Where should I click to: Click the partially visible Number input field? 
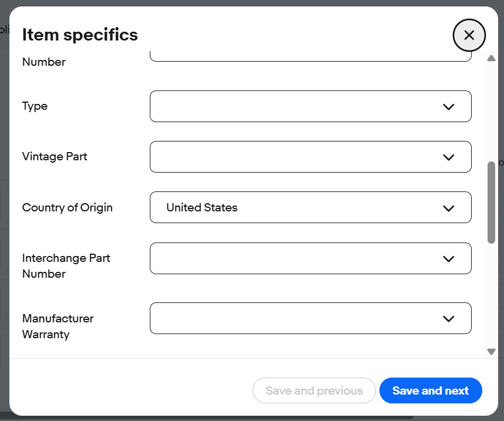(x=310, y=57)
